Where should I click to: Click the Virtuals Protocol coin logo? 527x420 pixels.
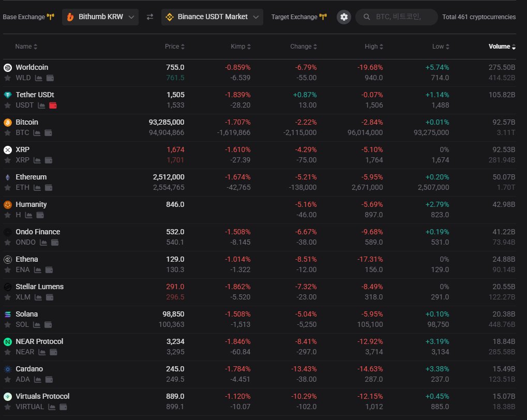pos(7,396)
